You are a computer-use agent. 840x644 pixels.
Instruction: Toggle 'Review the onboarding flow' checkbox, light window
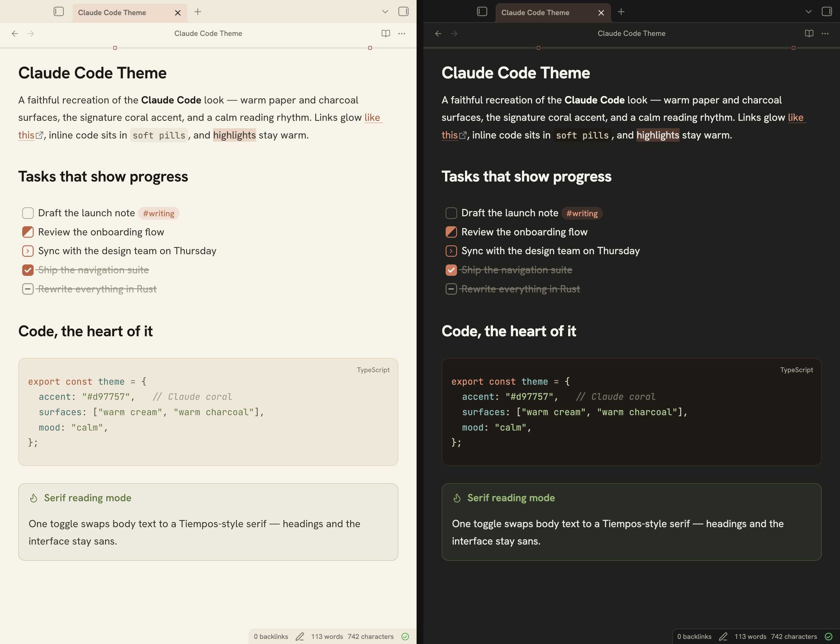[x=28, y=232]
